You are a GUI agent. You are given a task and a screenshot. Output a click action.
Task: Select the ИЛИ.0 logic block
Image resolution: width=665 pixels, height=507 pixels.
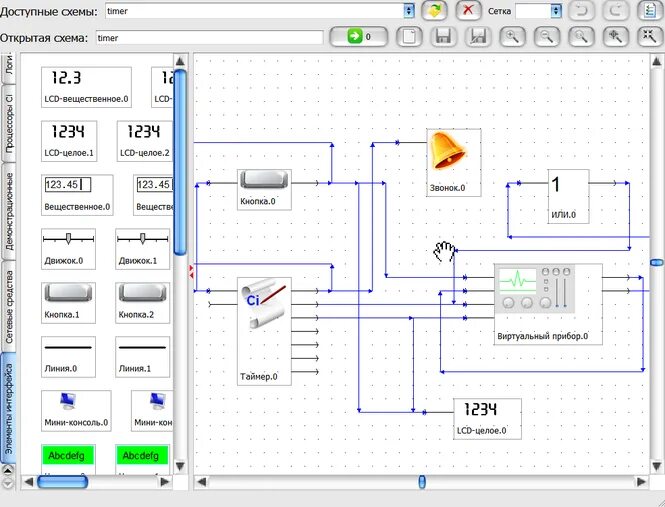(x=568, y=196)
